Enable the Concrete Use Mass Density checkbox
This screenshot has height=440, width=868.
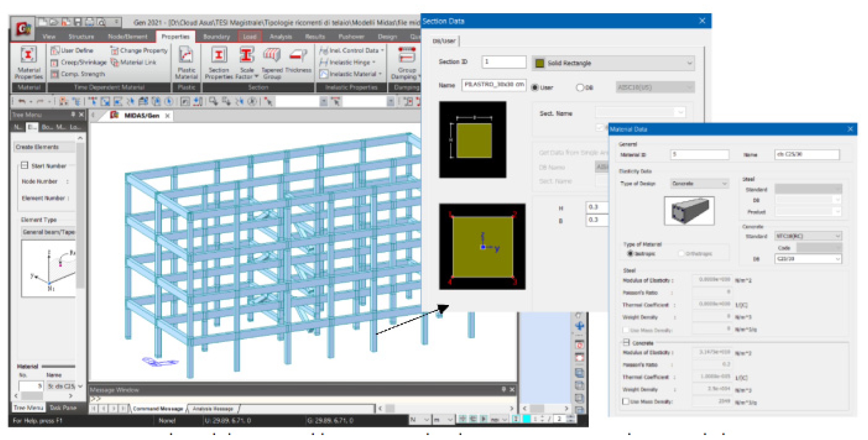[626, 401]
